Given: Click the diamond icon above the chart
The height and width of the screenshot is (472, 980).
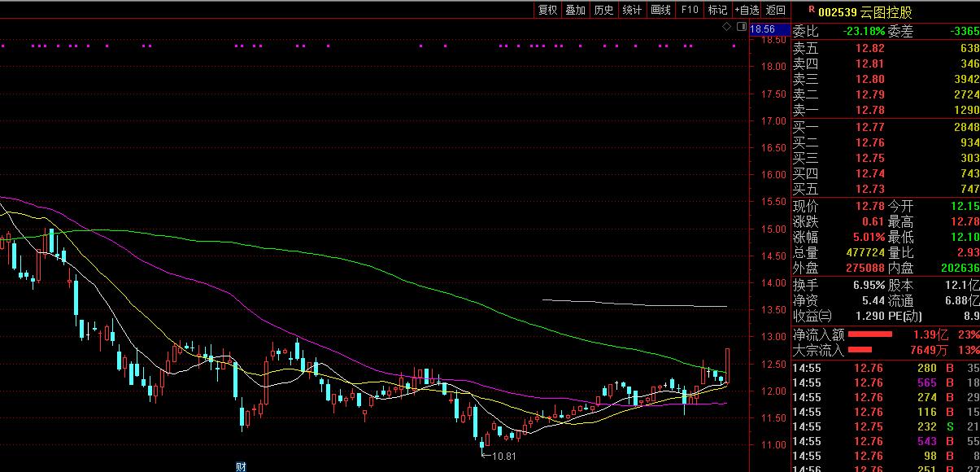Looking at the screenshot, I should pos(727,27).
